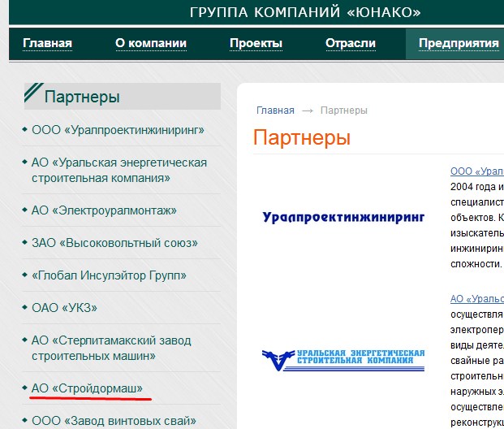
Task: Click the orange Партнеры page heading
Action: (x=301, y=138)
